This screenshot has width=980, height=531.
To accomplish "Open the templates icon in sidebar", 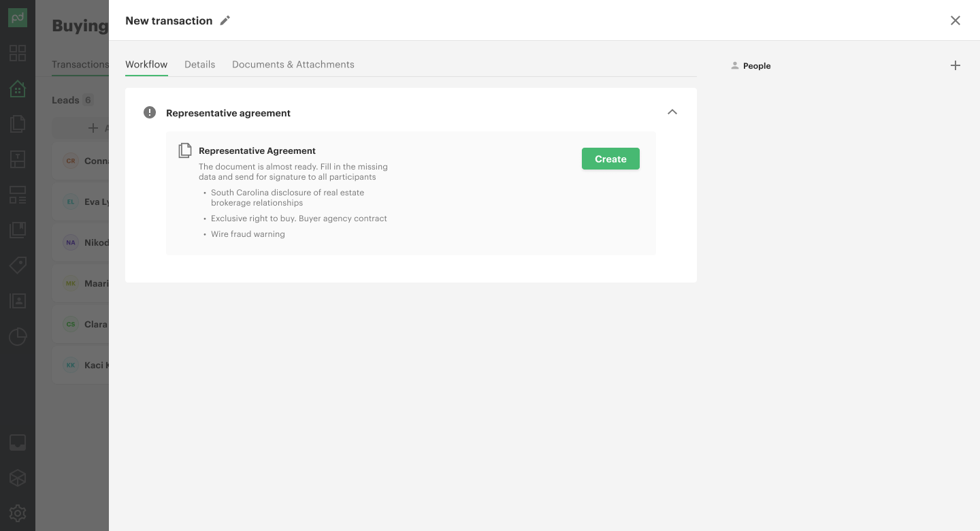I will [18, 159].
